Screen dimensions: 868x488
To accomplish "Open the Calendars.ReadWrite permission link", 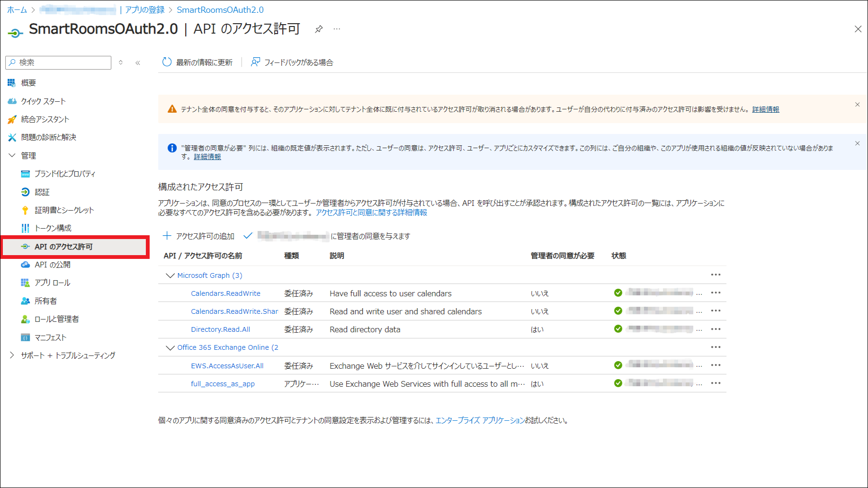I will point(225,293).
